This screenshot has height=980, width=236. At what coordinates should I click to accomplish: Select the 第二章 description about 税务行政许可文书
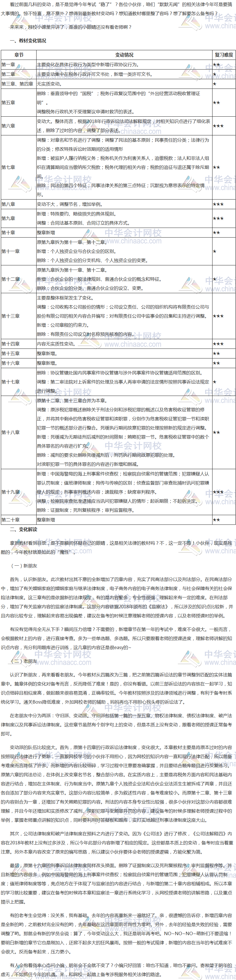tap(95, 74)
